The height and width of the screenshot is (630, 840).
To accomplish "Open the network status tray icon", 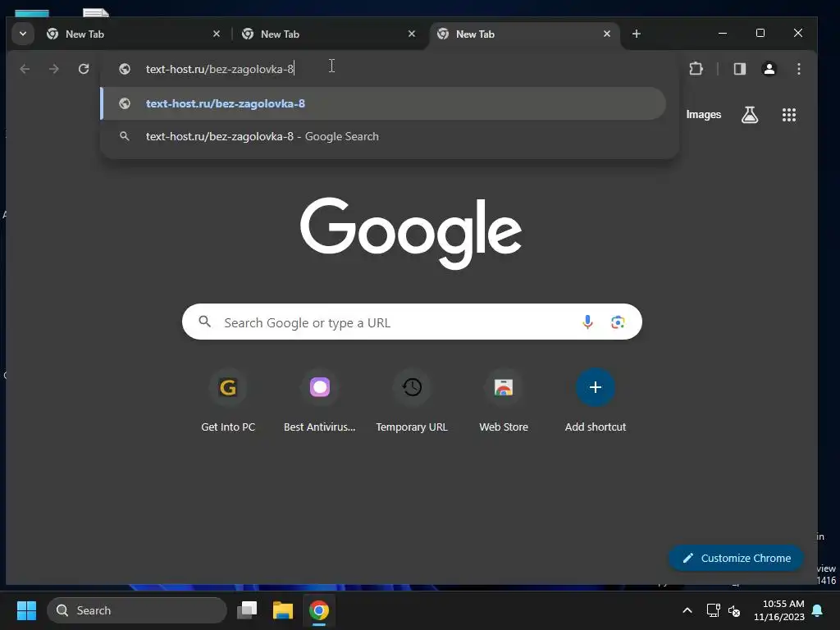I will coord(713,610).
